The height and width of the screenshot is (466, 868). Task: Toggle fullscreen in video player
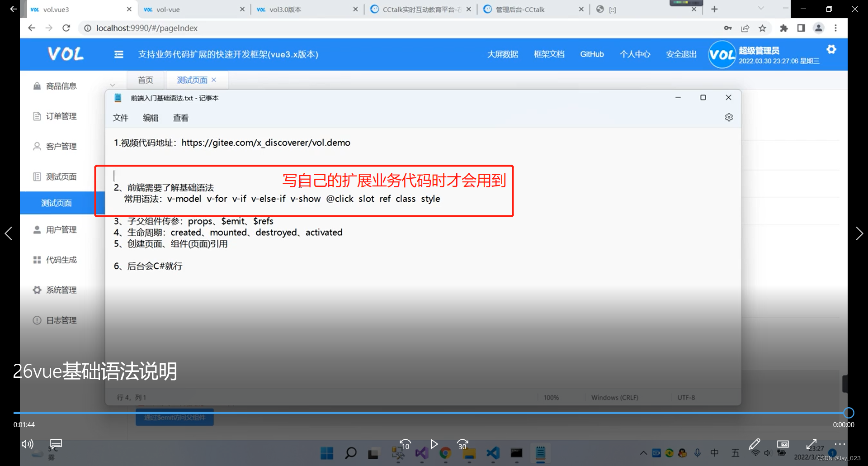(x=811, y=444)
